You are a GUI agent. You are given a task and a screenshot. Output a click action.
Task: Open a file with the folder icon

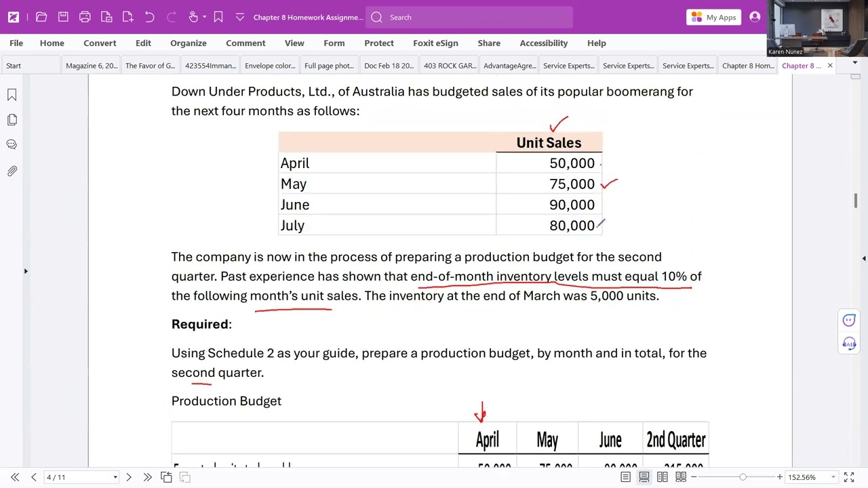41,17
